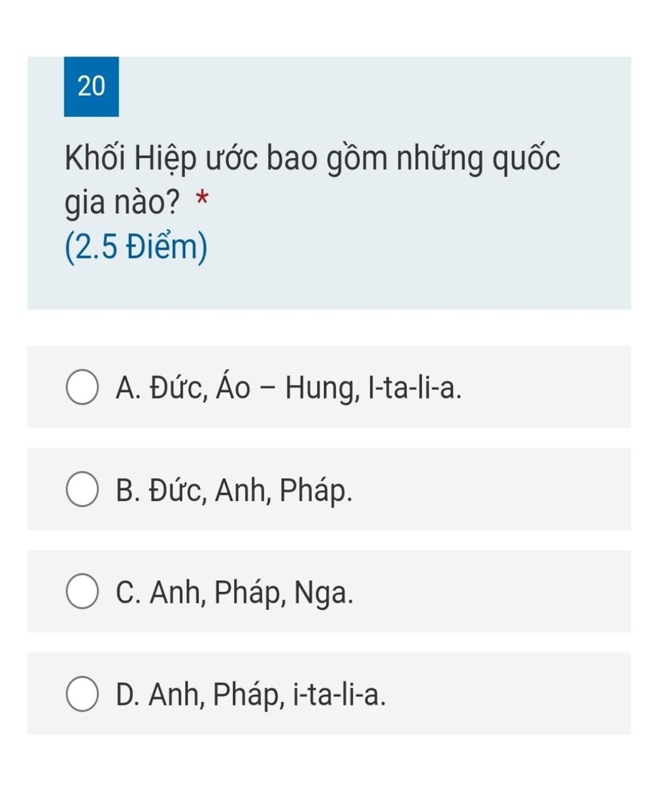Image resolution: width=650 pixels, height=812 pixels.
Task: Select radio button for answer A
Action: coord(82,388)
